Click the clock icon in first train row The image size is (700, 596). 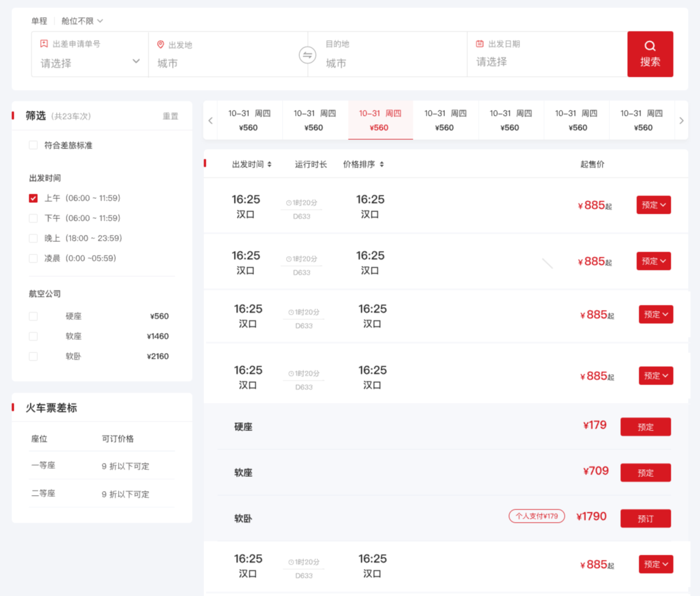click(x=289, y=203)
